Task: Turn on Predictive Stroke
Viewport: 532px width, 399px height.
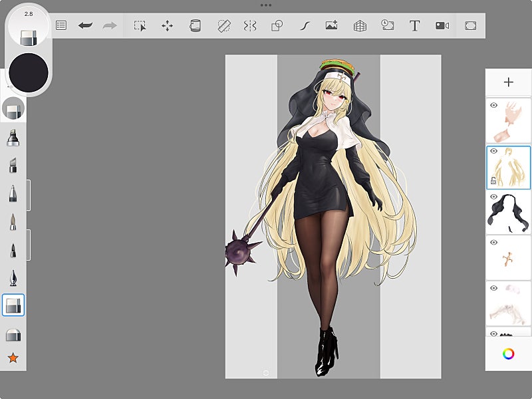Action: [x=305, y=26]
